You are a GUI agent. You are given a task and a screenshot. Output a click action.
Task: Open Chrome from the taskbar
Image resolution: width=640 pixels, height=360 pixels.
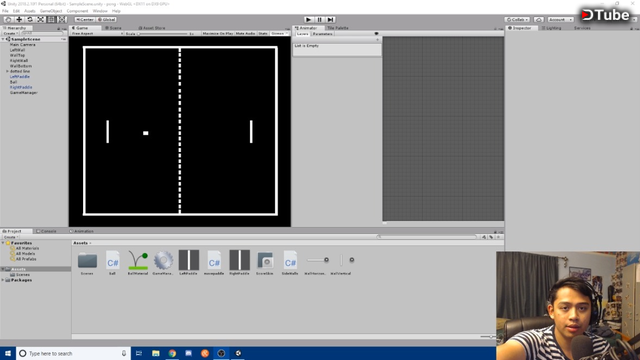tap(172, 353)
